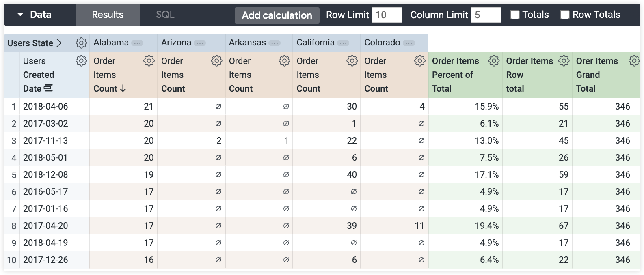Enable the Row Totals checkbox
The image size is (644, 275).
(x=564, y=15)
